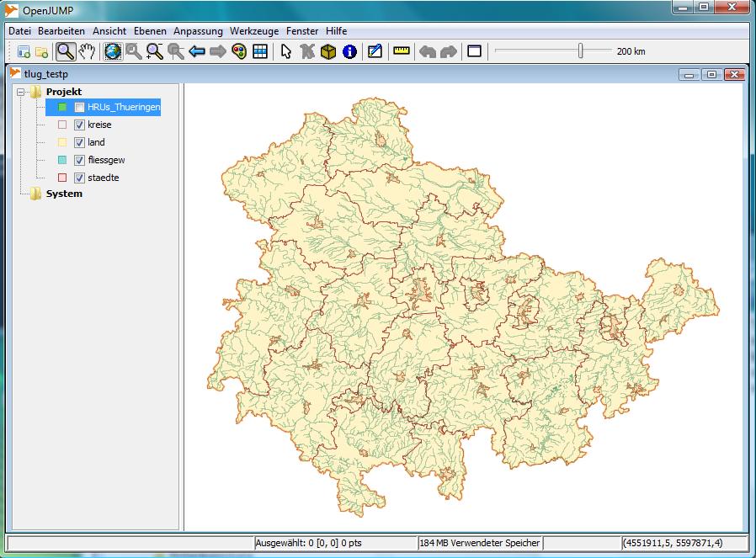Open the Werkzeuge menu

255,30
